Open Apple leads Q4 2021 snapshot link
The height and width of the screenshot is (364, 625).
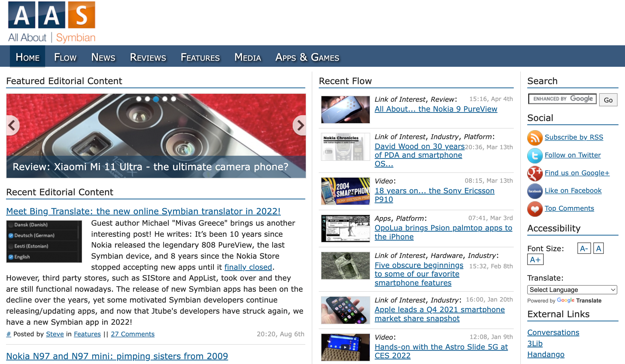point(439,314)
